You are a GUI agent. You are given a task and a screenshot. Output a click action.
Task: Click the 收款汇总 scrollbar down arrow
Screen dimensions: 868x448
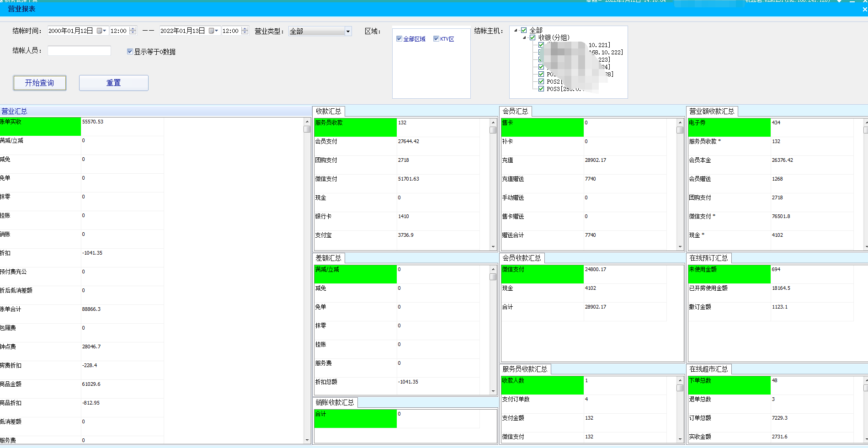click(x=493, y=247)
